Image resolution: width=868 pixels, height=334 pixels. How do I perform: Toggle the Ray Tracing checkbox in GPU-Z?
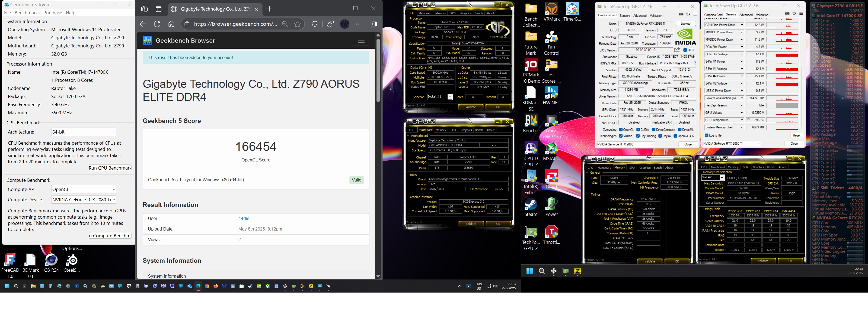point(638,136)
